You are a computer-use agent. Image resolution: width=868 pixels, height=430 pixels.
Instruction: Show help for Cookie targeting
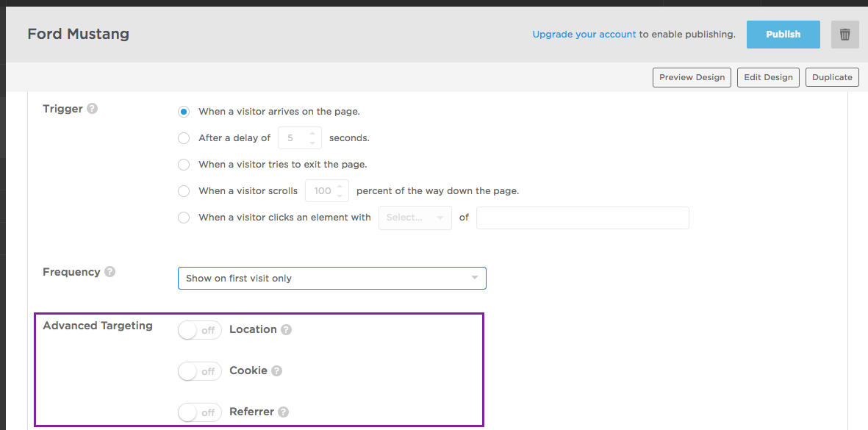pos(277,370)
